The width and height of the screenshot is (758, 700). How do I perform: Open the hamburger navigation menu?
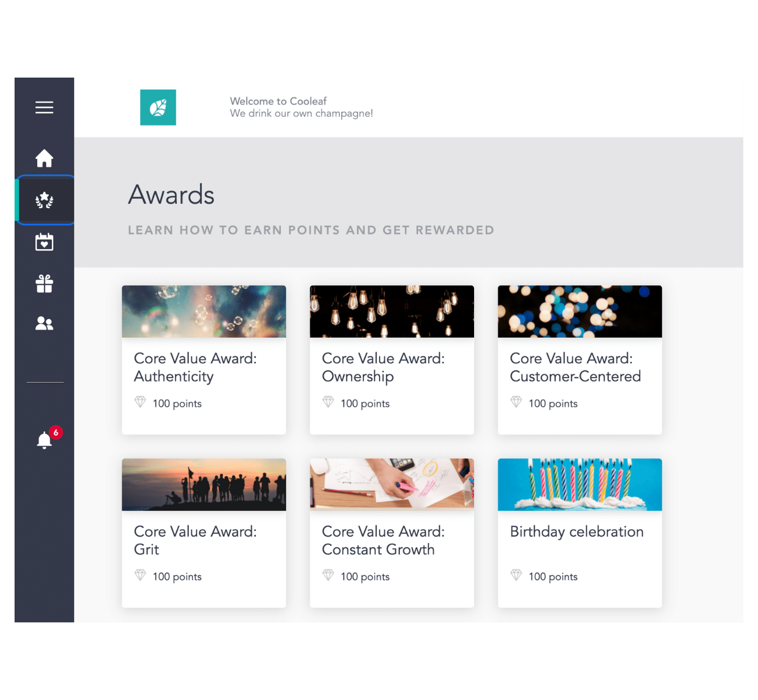pyautogui.click(x=44, y=107)
